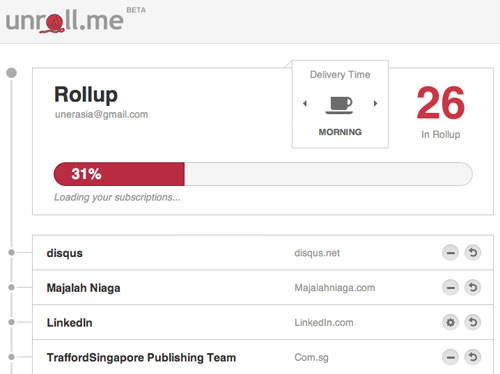Image resolution: width=500 pixels, height=374 pixels.
Task: Click the undo arrow icon for LinkedIn
Action: tap(473, 322)
